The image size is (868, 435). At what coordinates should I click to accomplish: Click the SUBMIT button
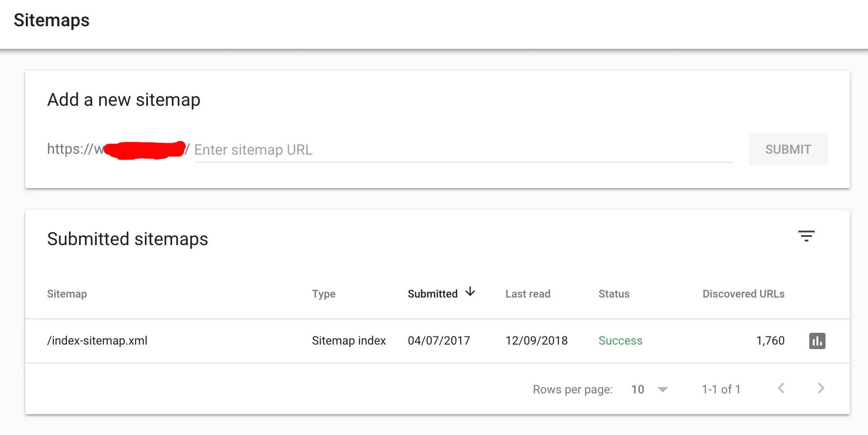[788, 149]
